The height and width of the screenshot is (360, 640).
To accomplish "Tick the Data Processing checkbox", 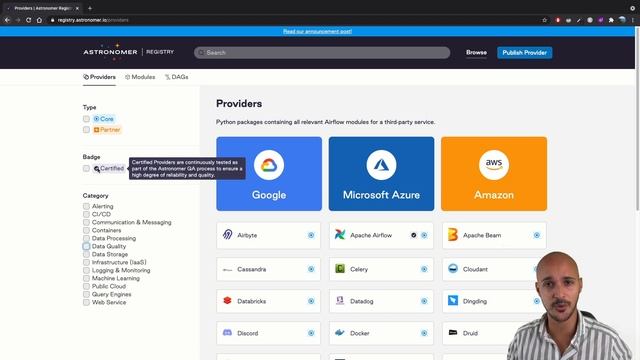I will click(x=86, y=238).
